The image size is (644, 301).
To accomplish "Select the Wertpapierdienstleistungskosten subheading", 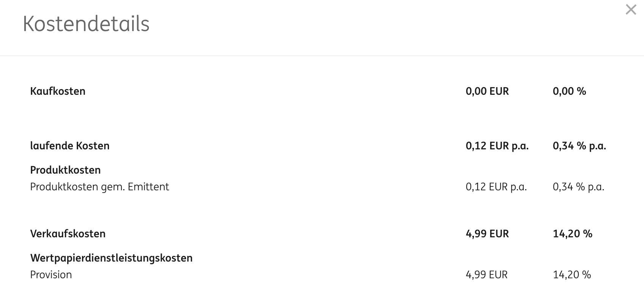I will pyautogui.click(x=111, y=258).
